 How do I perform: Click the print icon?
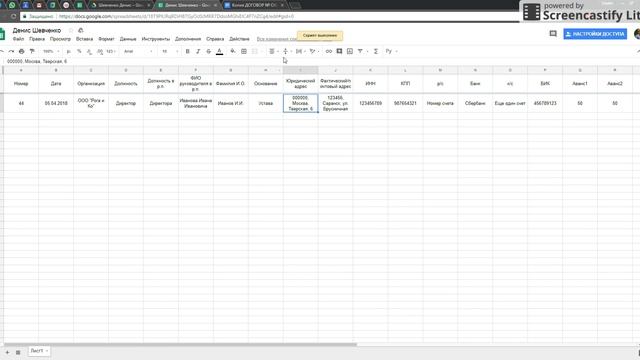coord(22,51)
